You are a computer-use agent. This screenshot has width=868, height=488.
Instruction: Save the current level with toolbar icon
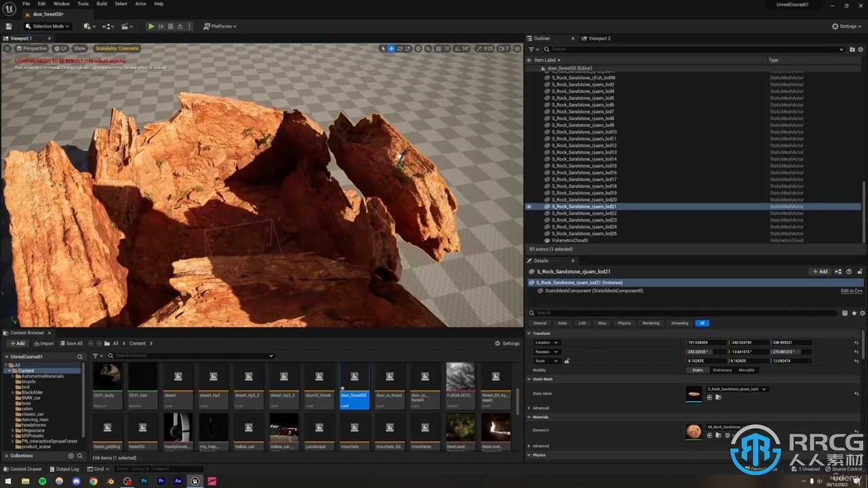pos(9,26)
